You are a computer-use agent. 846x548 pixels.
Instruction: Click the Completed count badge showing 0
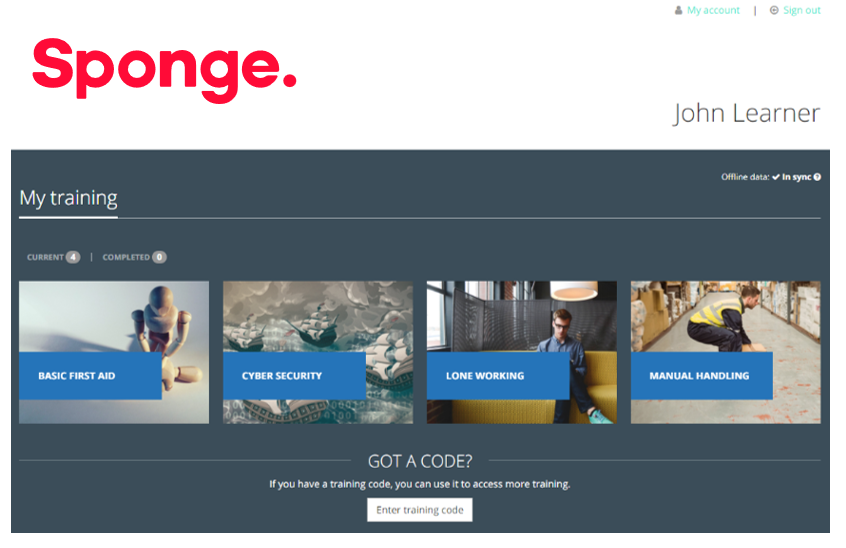pos(159,257)
